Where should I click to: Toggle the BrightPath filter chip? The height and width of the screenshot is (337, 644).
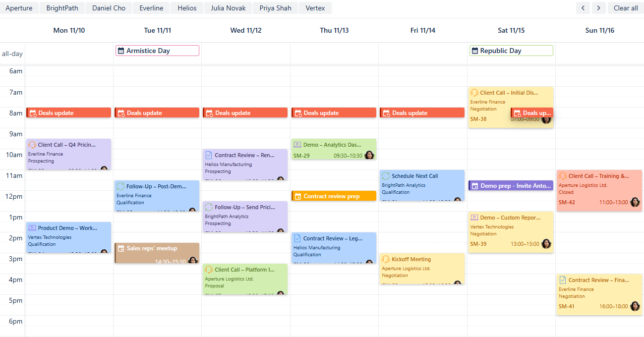pos(62,8)
